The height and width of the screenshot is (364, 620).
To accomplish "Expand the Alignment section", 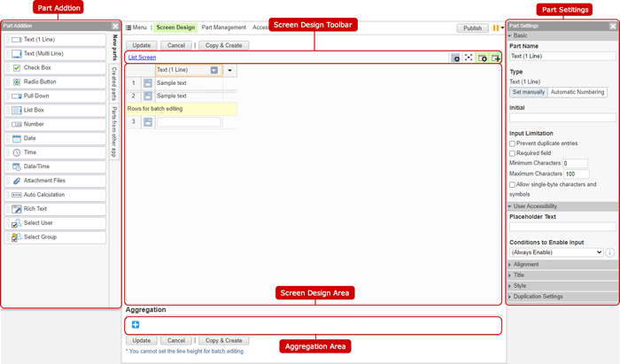I will [562, 265].
